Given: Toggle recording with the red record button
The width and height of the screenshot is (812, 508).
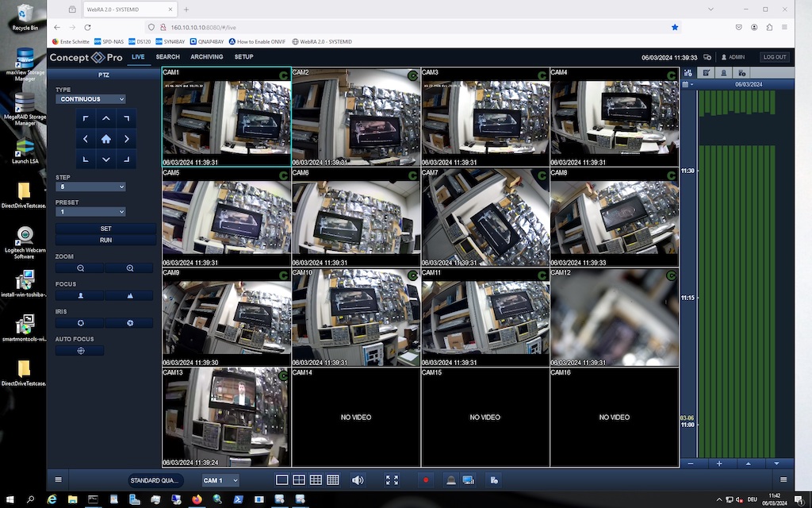Looking at the screenshot, I should [x=426, y=480].
